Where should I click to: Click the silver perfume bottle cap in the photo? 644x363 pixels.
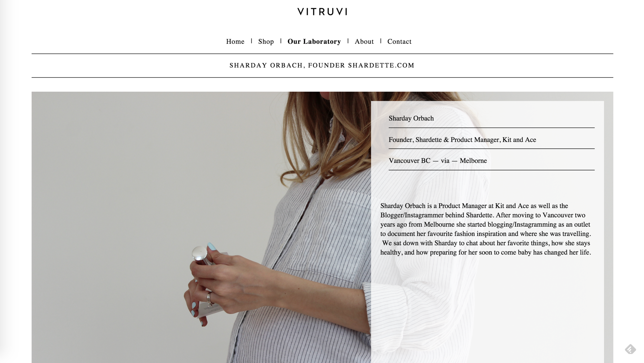tap(200, 253)
